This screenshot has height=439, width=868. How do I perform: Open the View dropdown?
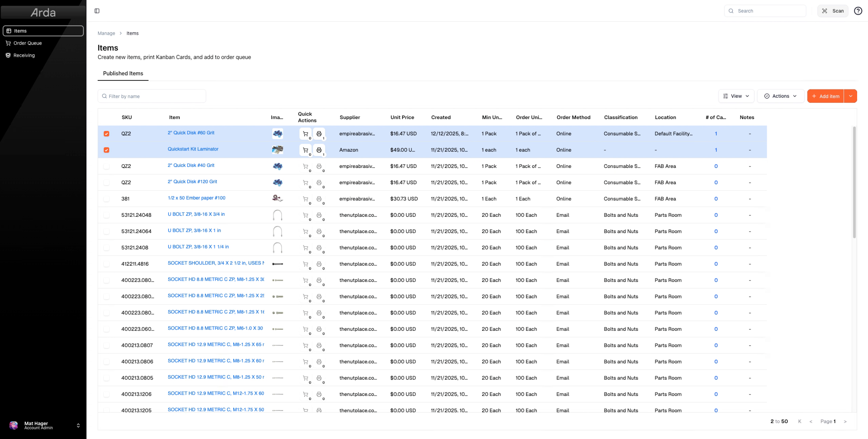point(736,96)
